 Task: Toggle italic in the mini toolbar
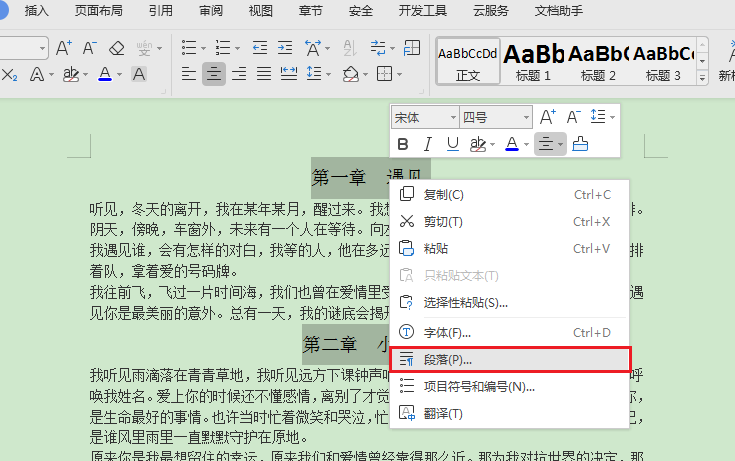pyautogui.click(x=428, y=144)
